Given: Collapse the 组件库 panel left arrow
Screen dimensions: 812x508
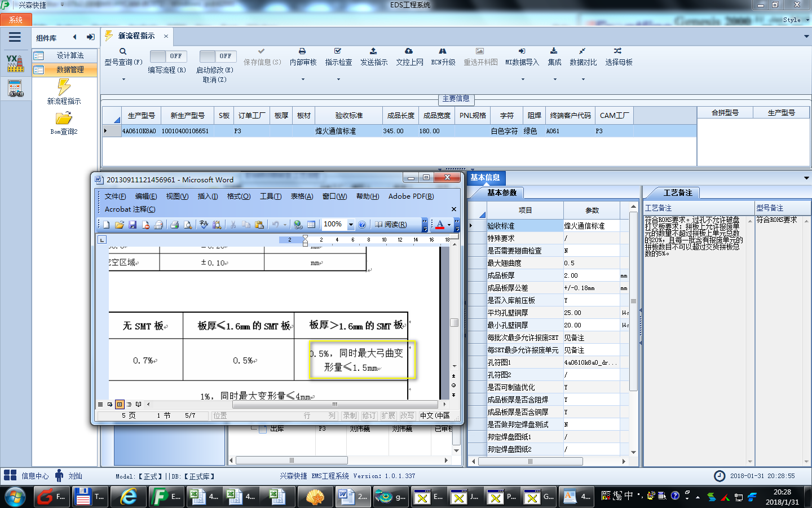Looking at the screenshot, I should point(74,37).
